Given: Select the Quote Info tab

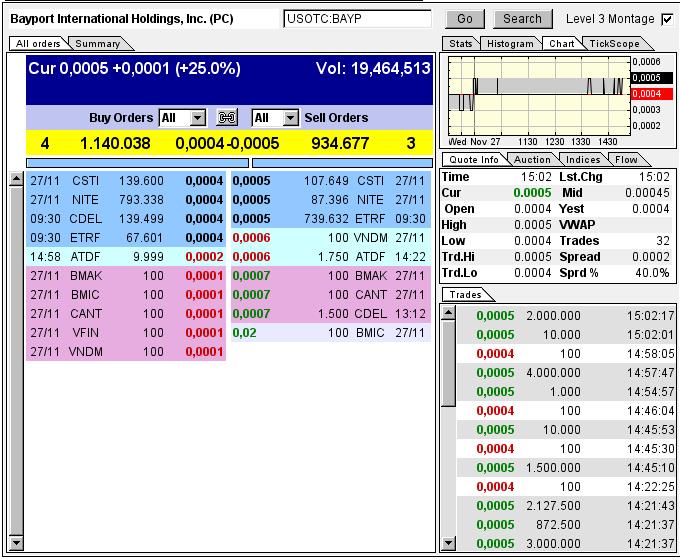Looking at the screenshot, I should coord(474,160).
